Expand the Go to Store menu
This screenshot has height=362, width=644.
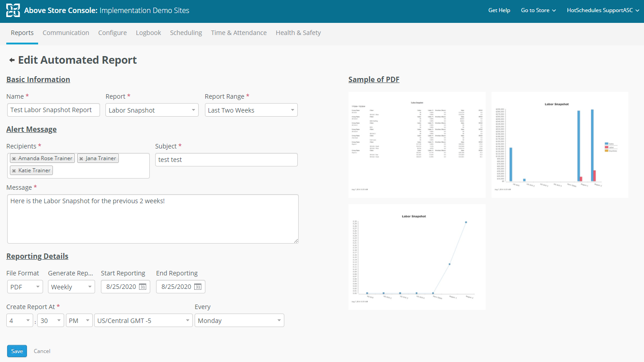[538, 10]
